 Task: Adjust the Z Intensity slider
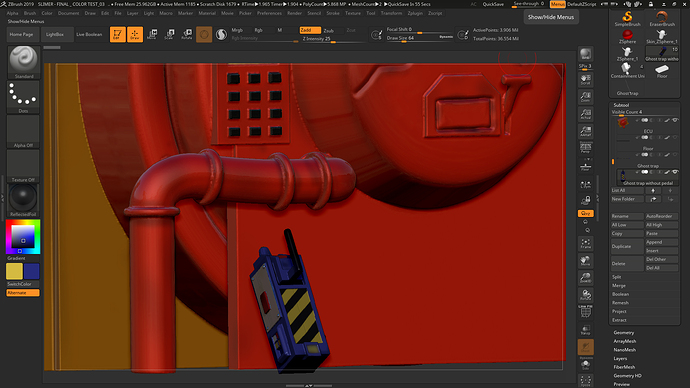(x=333, y=39)
